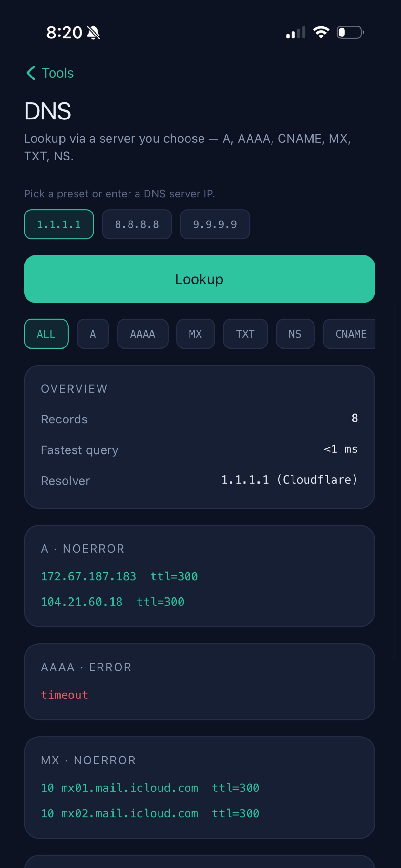
Task: Tap the red timeout error message
Action: point(64,695)
